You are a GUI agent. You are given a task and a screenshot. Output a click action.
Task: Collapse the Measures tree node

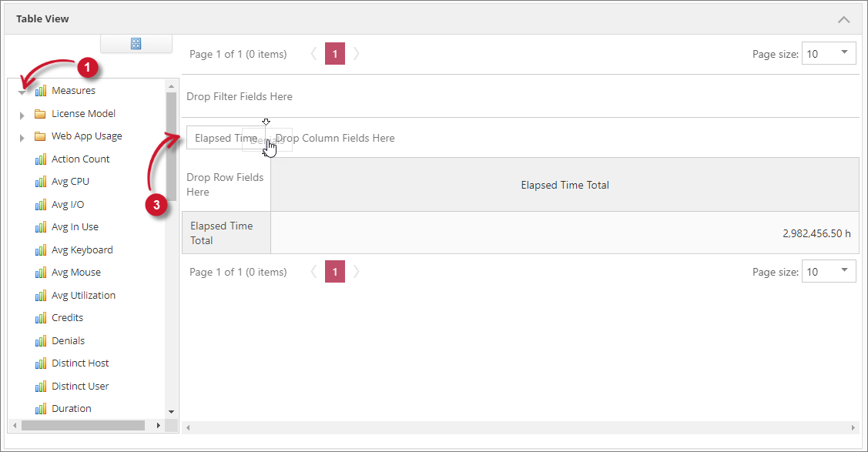[x=22, y=92]
